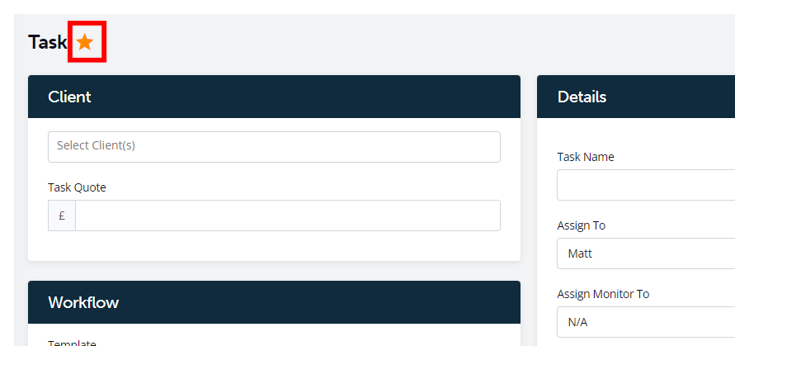
Task: Click the Assign Monitor To label
Action: pyautogui.click(x=603, y=294)
